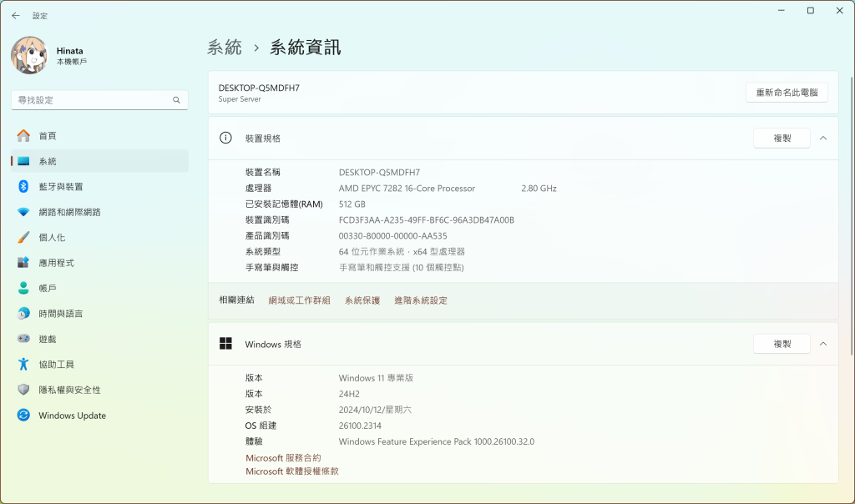Copy Windows specs with 複製 button

[x=782, y=344]
